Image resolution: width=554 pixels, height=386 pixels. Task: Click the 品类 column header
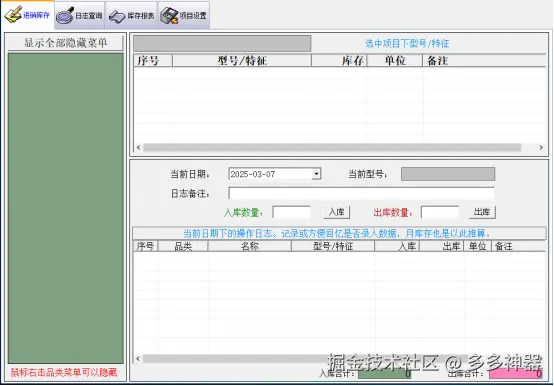(183, 246)
